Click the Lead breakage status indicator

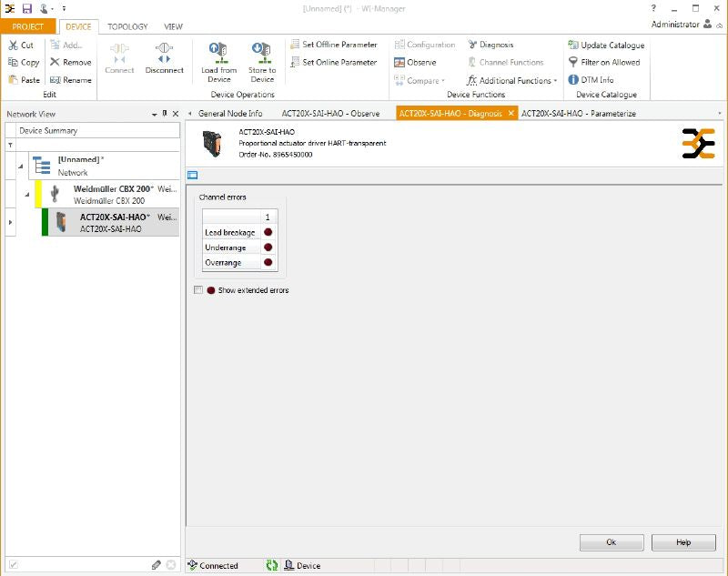(268, 233)
